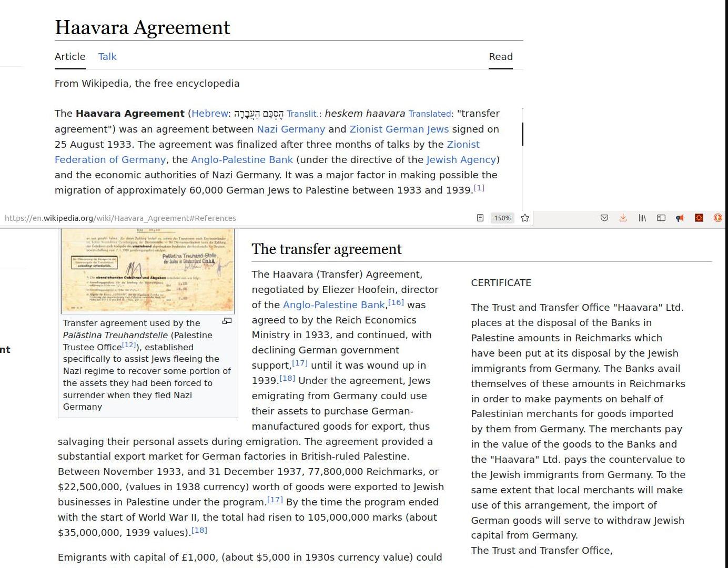Screen dimensions: 728x568
Task: Jump to citation [17] after 'support,'
Action: [x=300, y=363]
